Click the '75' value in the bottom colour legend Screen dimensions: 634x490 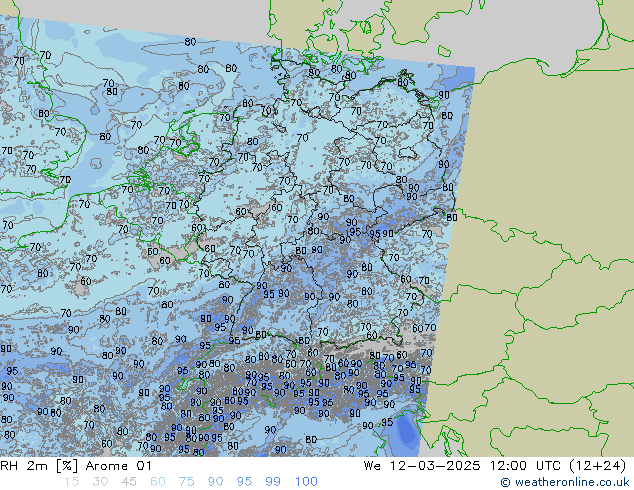tap(187, 482)
